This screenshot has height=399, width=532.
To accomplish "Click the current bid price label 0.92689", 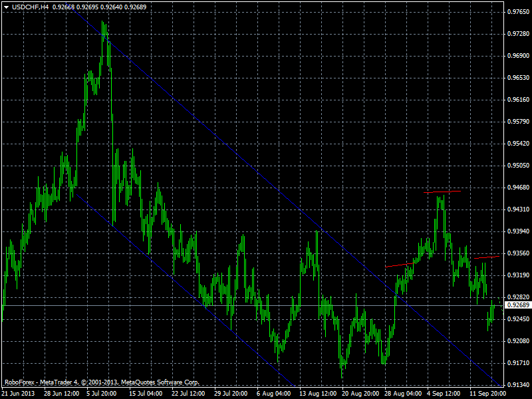I will click(518, 305).
